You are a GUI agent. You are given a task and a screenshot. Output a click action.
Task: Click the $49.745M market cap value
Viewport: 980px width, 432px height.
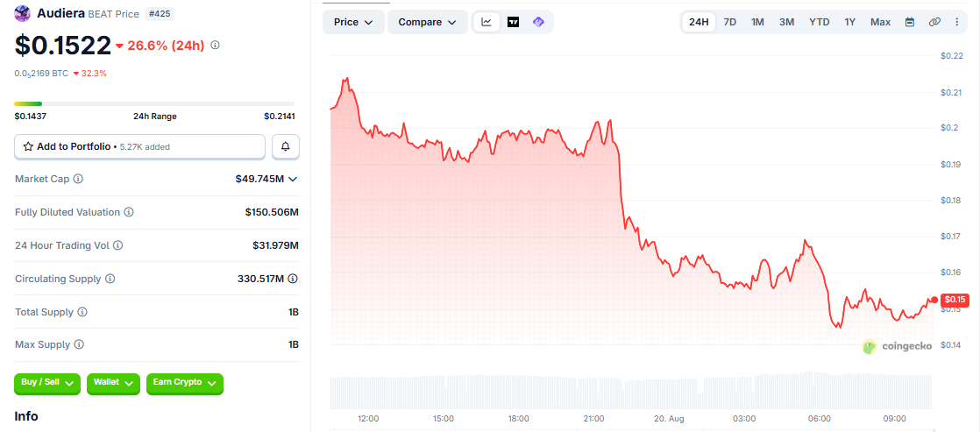pos(259,179)
